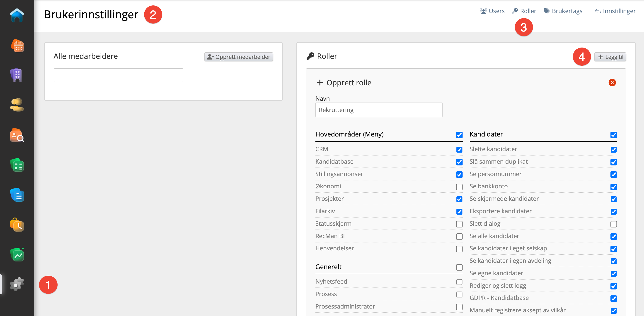644x316 pixels.
Task: Close the Opprett rolle form
Action: click(x=612, y=82)
